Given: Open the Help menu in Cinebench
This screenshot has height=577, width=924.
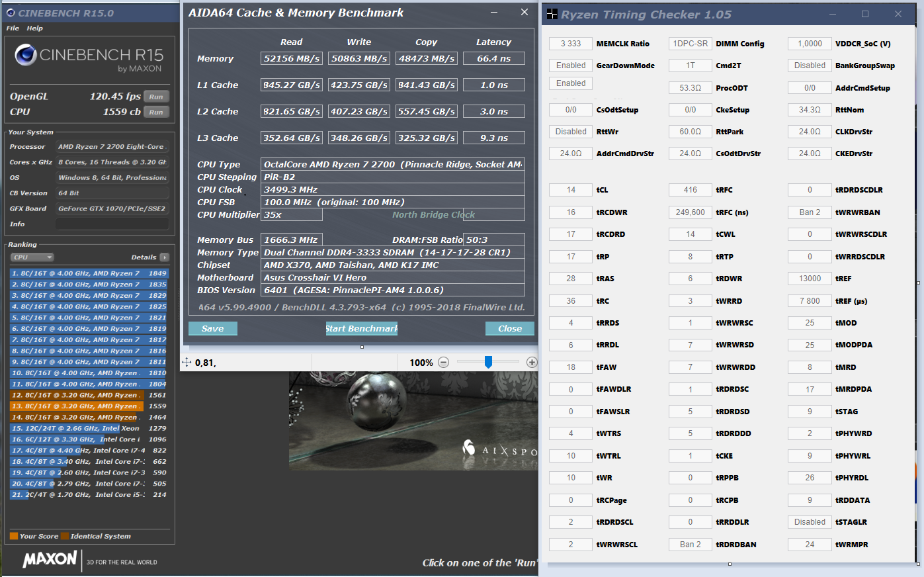Looking at the screenshot, I should point(35,28).
